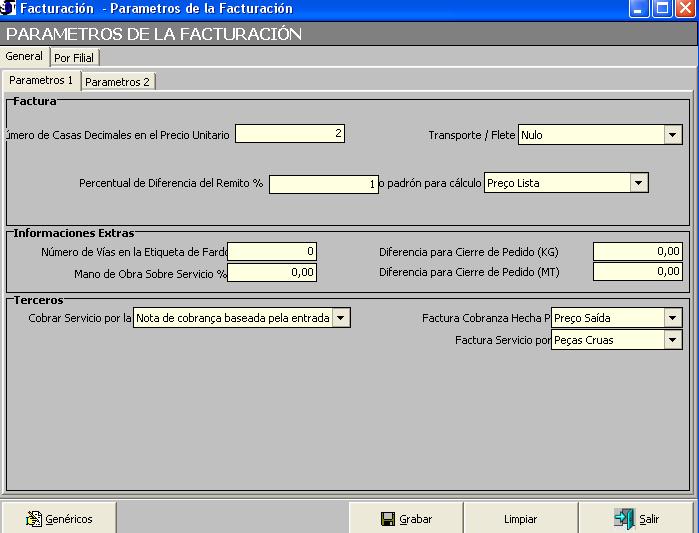The image size is (699, 533).
Task: Select the Mano de Obra Sobre Servicio field
Action: [272, 272]
